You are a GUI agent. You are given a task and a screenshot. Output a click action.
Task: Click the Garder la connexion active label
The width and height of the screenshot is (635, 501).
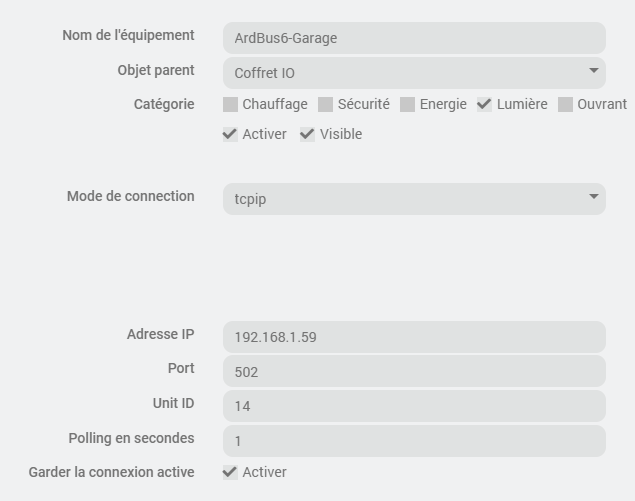(111, 472)
